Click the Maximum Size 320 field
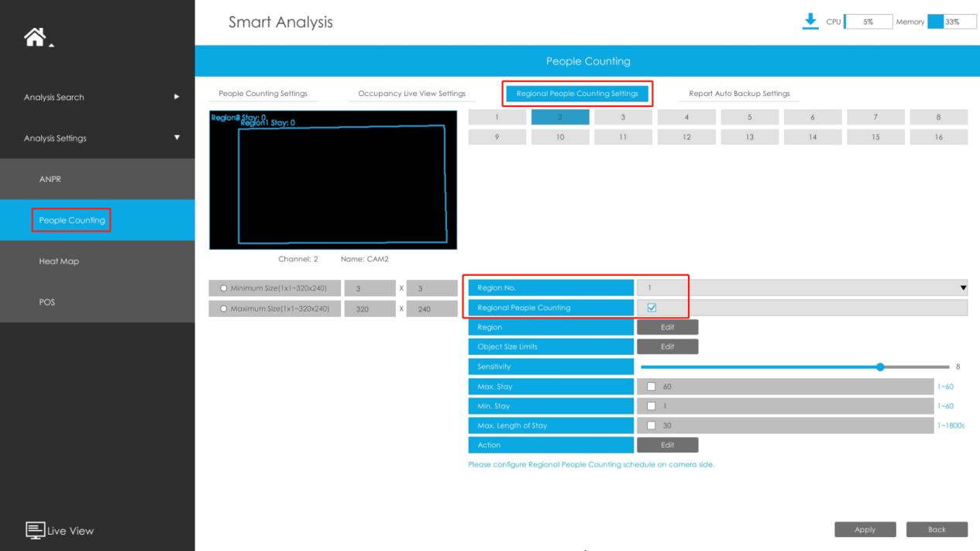The height and width of the screenshot is (551, 980). (x=370, y=308)
